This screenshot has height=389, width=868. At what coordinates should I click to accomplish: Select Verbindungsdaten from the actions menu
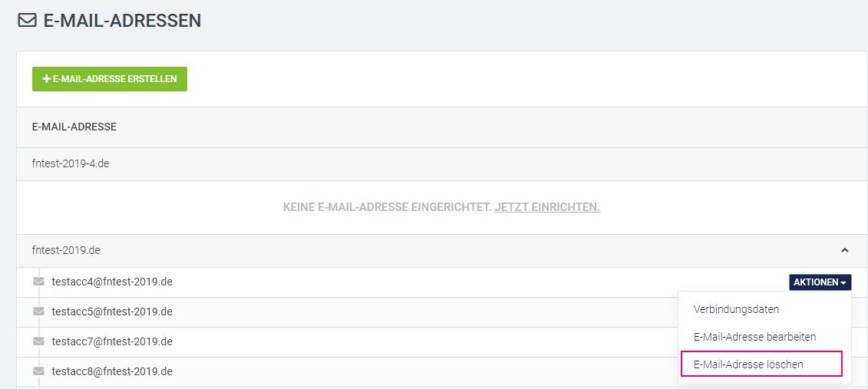pyautogui.click(x=736, y=309)
